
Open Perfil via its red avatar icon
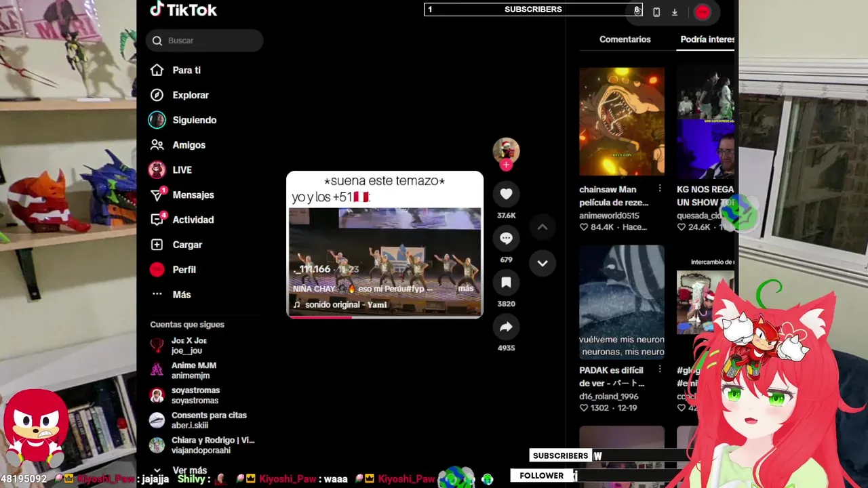tap(157, 270)
